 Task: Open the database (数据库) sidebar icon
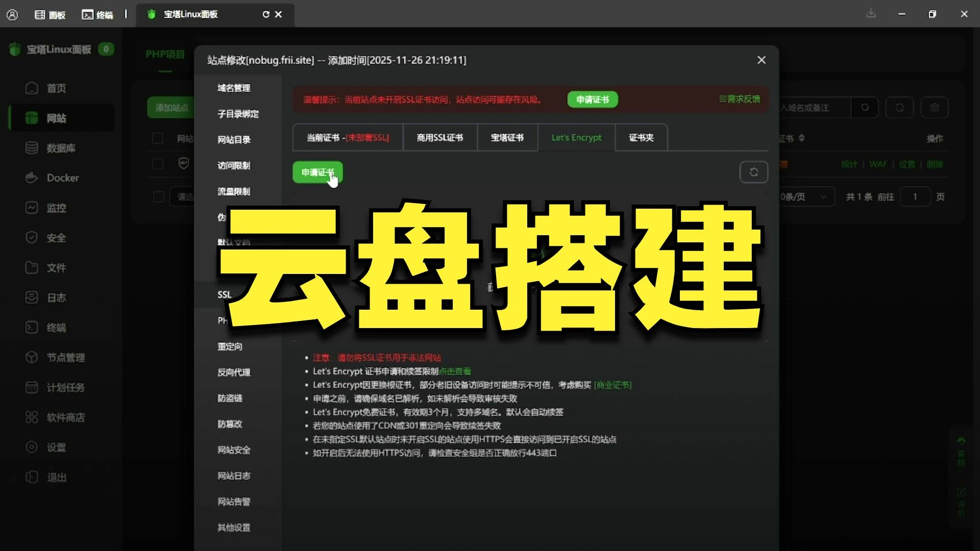32,148
